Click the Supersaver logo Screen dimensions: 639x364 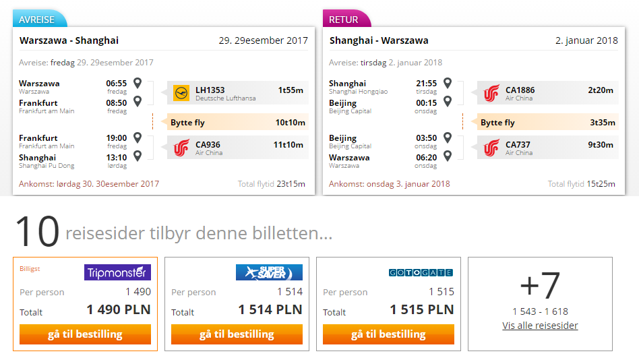click(x=269, y=272)
